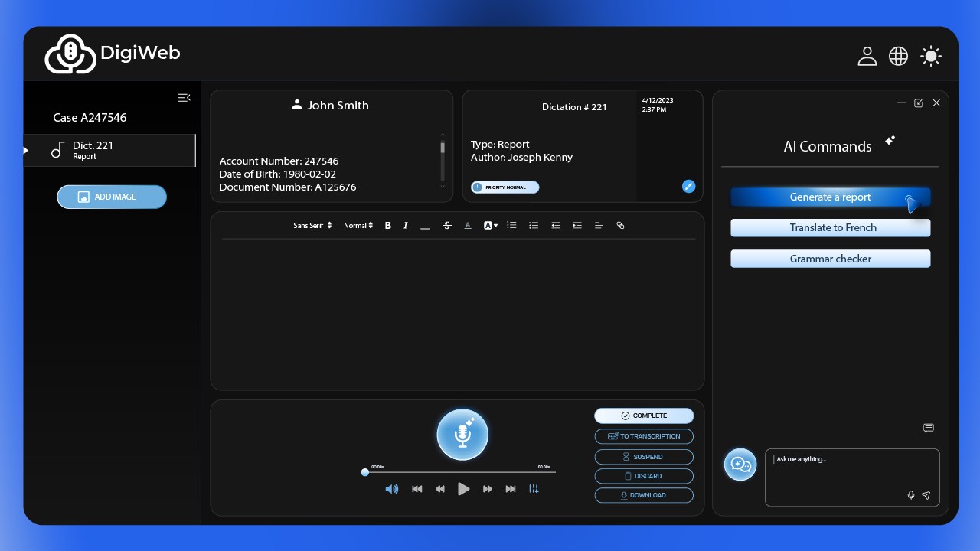
Task: Insert a link using the link icon
Action: tap(620, 226)
